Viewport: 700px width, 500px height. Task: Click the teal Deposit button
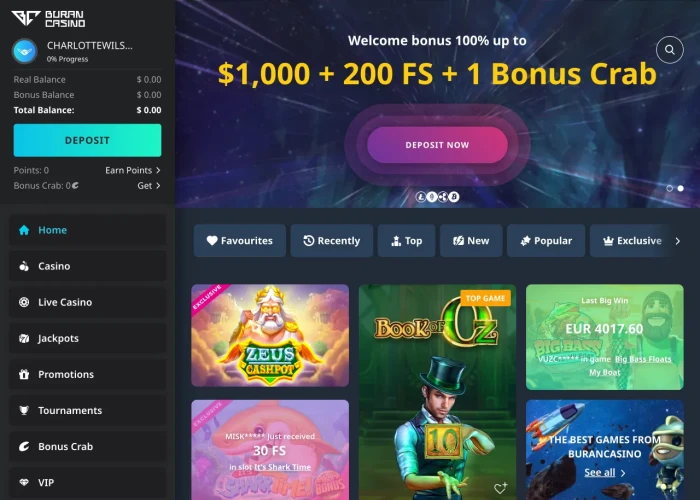click(x=88, y=140)
